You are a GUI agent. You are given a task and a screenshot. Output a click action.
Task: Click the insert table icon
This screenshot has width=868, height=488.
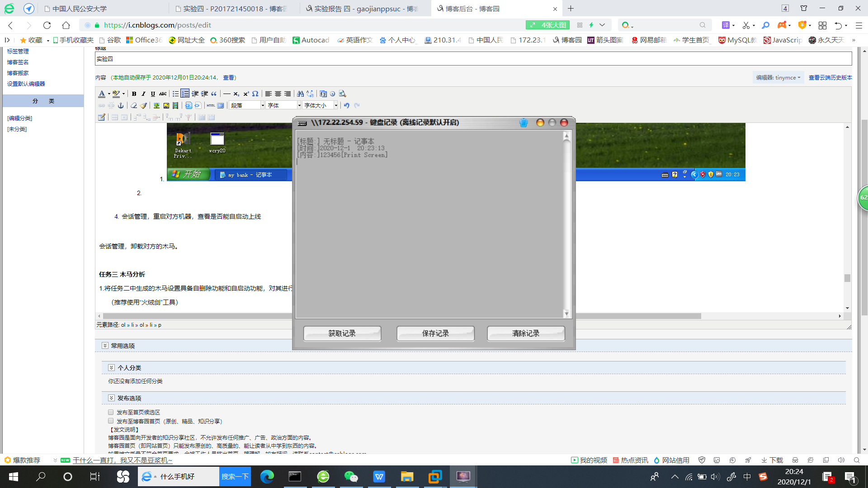tap(102, 117)
